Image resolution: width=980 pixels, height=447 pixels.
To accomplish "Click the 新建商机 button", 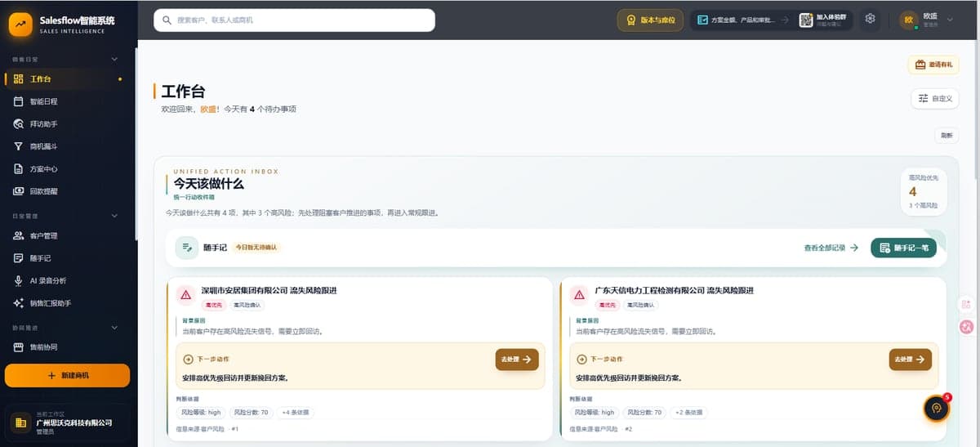I will coord(67,375).
